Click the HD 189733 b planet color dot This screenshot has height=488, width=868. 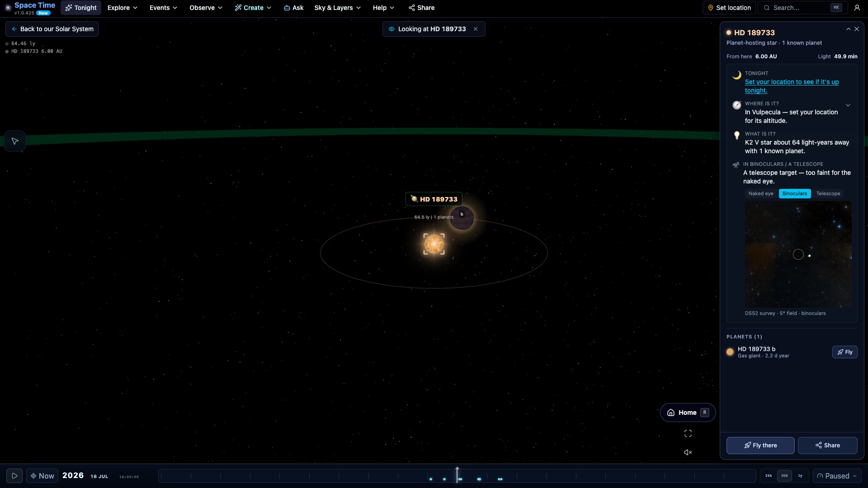[x=730, y=352]
